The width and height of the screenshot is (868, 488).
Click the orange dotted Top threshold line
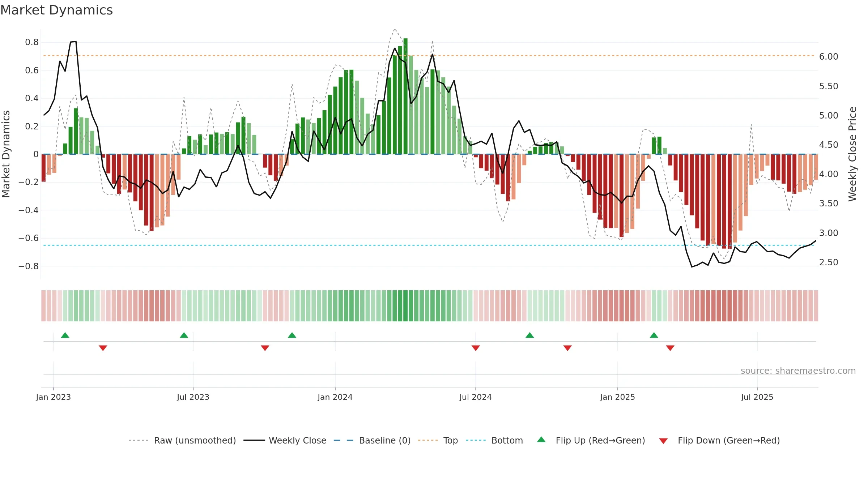pyautogui.click(x=429, y=56)
